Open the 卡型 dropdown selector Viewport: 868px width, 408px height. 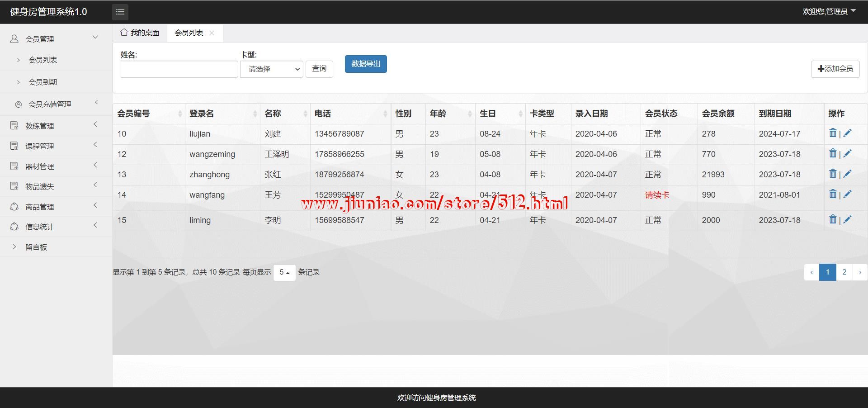click(x=271, y=69)
